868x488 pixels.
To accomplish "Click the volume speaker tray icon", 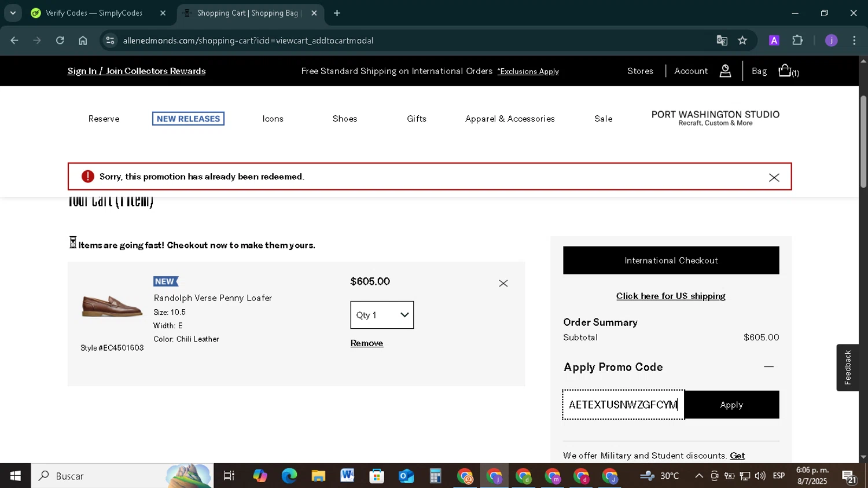I will 760,476.
